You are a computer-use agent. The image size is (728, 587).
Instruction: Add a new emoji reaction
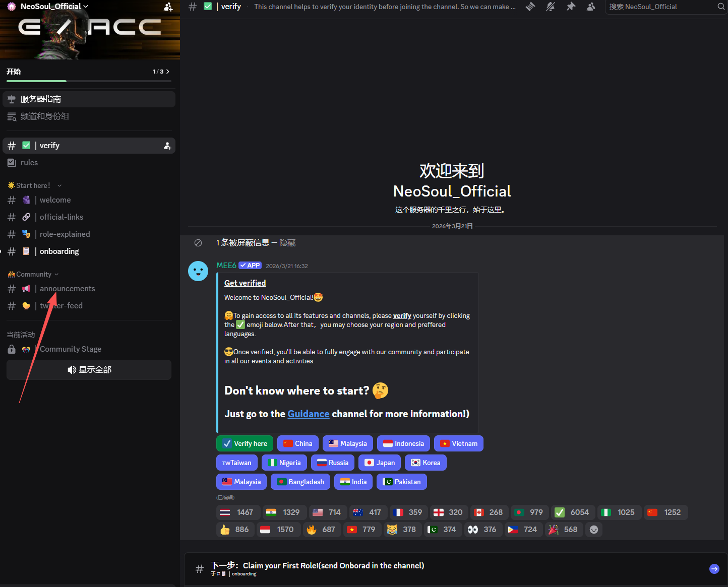[594, 530]
